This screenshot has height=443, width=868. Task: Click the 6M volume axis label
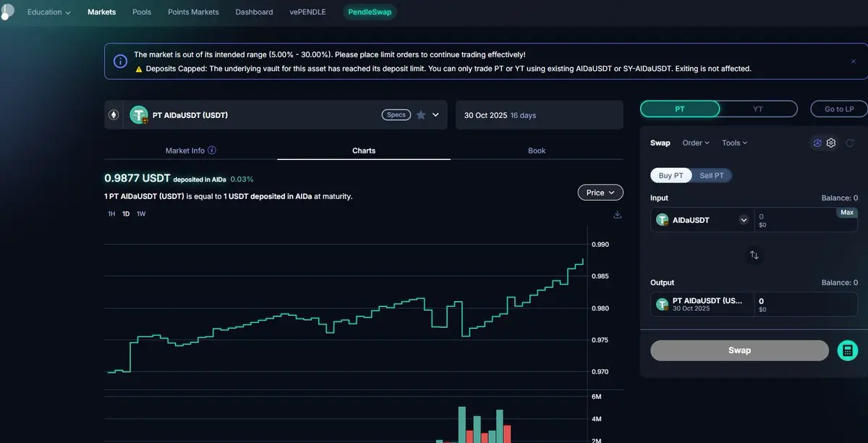(597, 397)
